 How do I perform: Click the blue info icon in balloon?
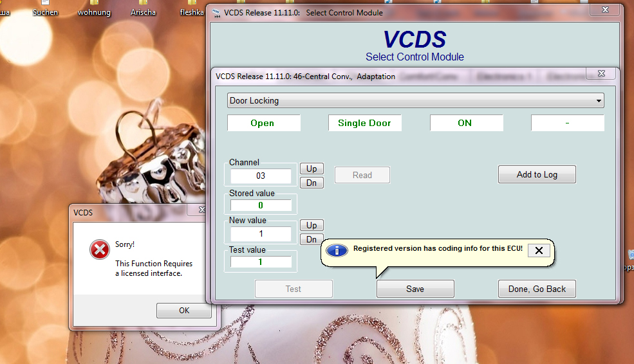[337, 250]
